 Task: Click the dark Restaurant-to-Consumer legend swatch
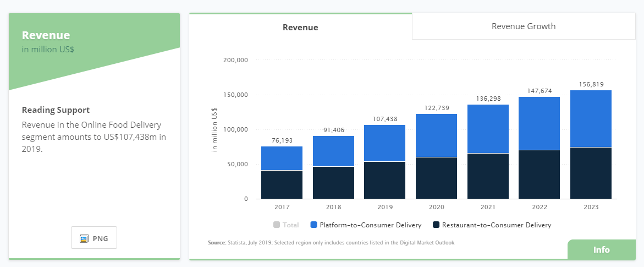pos(436,225)
